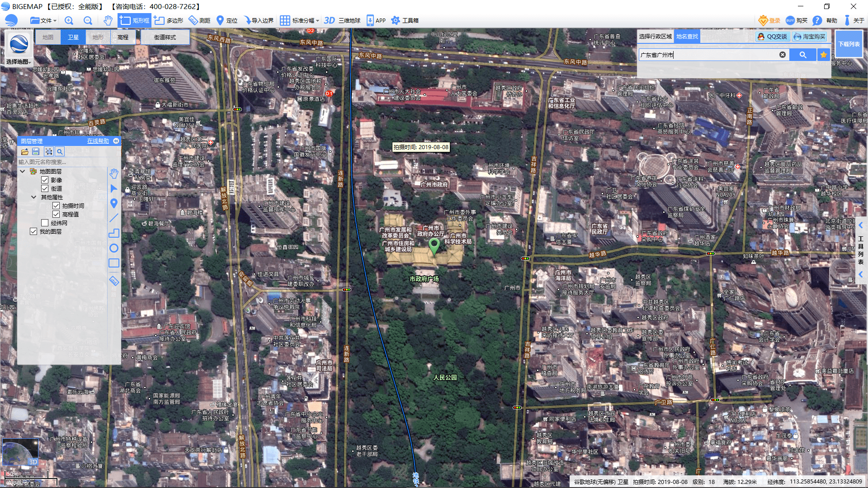Click the star favorites icon

[x=824, y=55]
